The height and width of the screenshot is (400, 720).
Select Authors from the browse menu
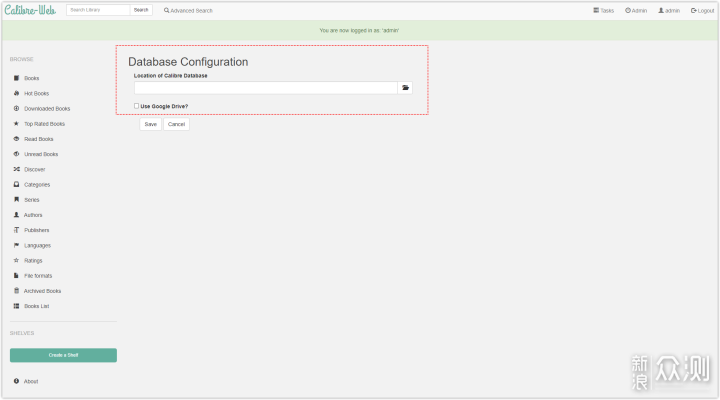(33, 215)
